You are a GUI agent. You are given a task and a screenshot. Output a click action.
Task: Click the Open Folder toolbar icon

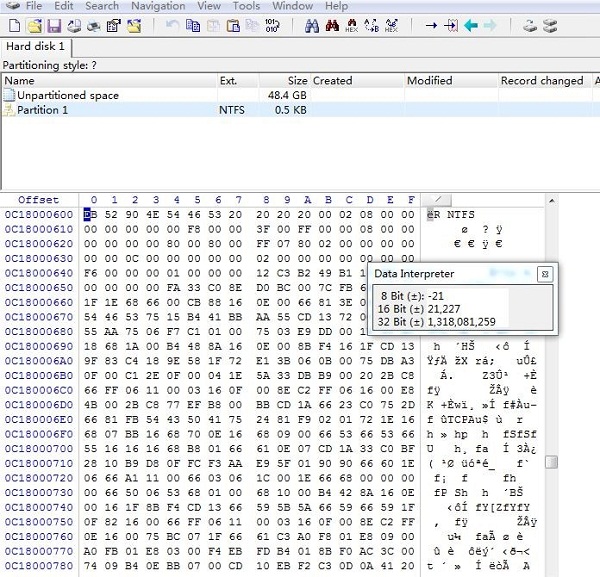click(x=134, y=26)
